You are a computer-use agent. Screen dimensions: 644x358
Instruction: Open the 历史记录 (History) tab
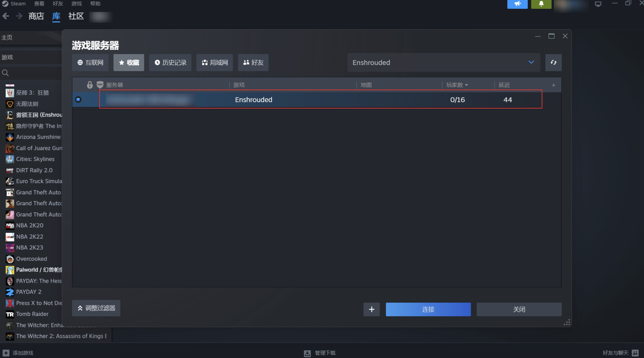point(170,62)
